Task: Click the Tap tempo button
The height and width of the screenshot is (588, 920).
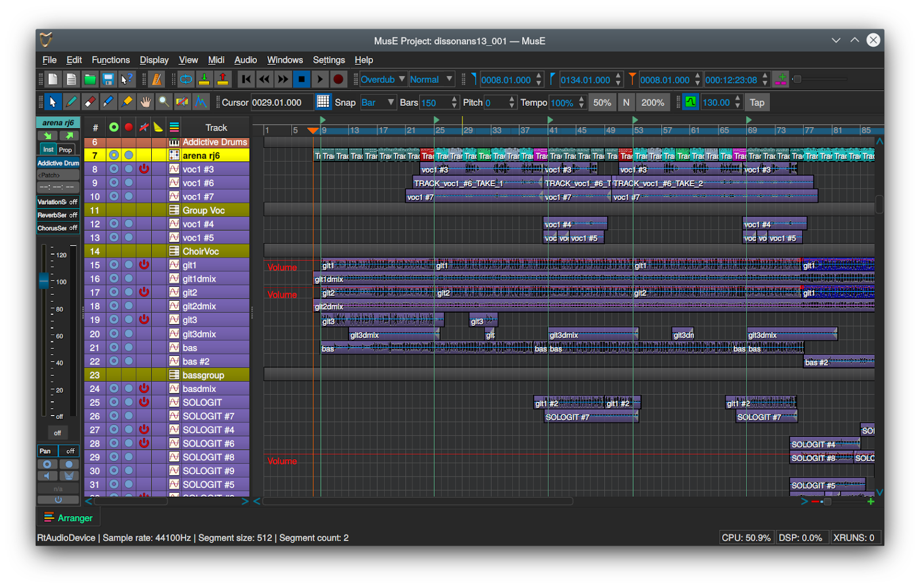Action: (757, 102)
